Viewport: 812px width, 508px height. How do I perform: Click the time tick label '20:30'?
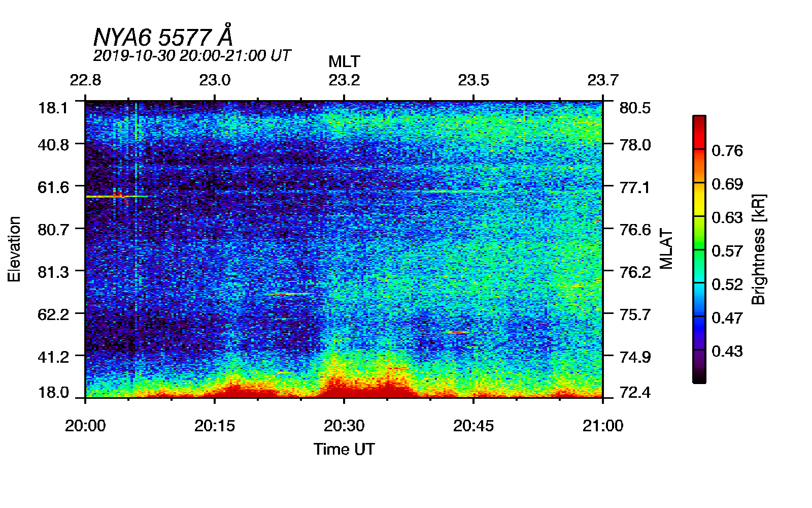click(x=344, y=426)
